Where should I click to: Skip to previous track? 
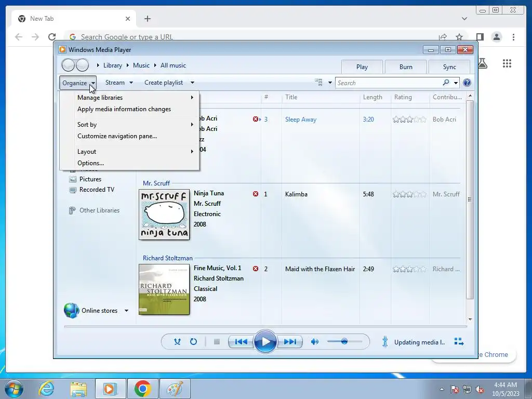pos(241,342)
